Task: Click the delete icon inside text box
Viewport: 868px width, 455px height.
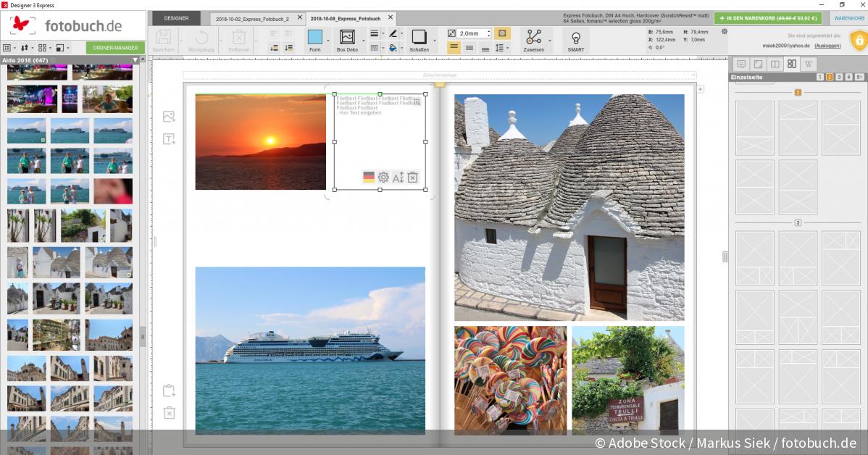Action: (x=412, y=177)
